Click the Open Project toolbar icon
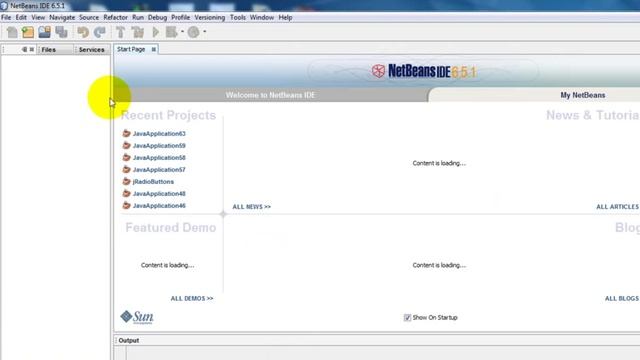 [44, 32]
